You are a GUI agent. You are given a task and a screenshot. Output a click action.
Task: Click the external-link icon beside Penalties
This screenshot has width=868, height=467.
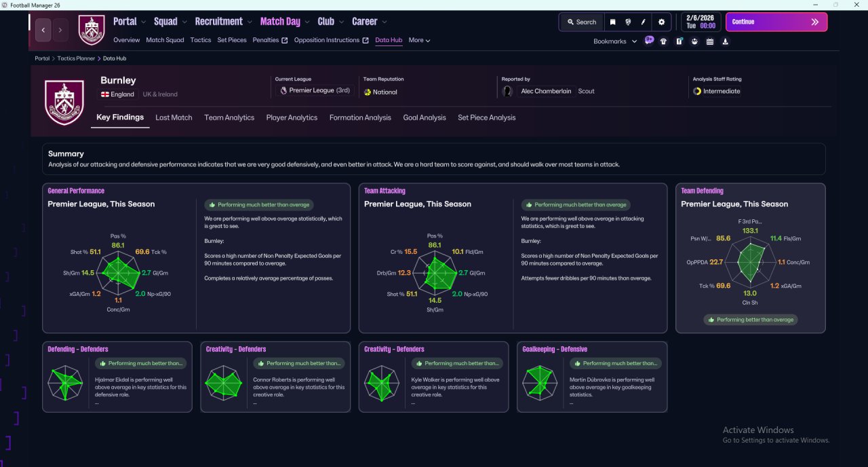[285, 40]
